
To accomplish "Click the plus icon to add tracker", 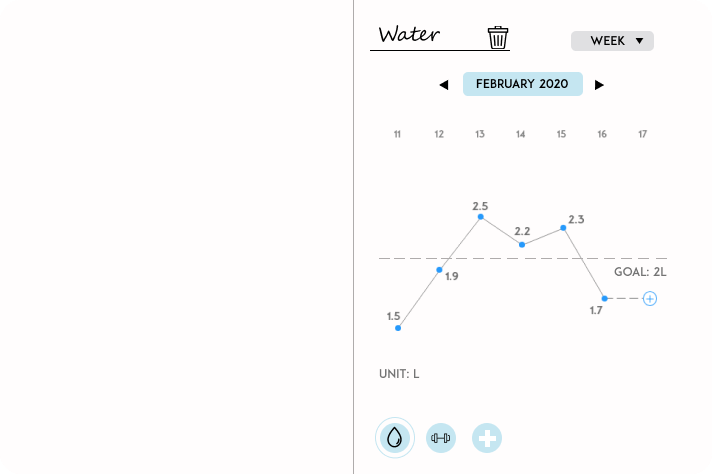I will (x=487, y=437).
